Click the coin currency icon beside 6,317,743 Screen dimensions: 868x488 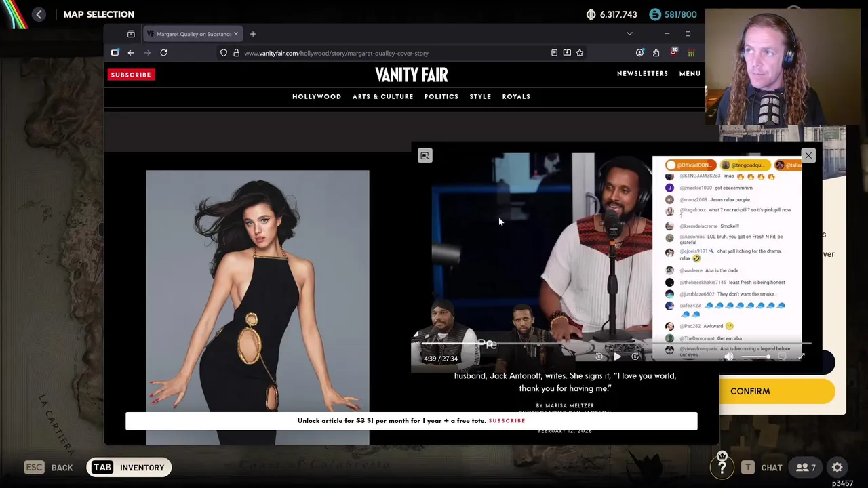591,14
